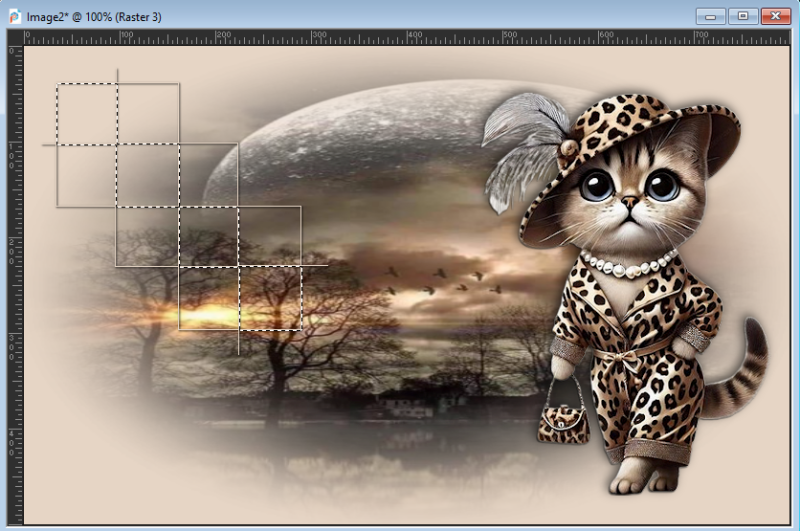800x531 pixels.
Task: Click the 700 mark on the horizontal ruler
Action: tap(704, 37)
